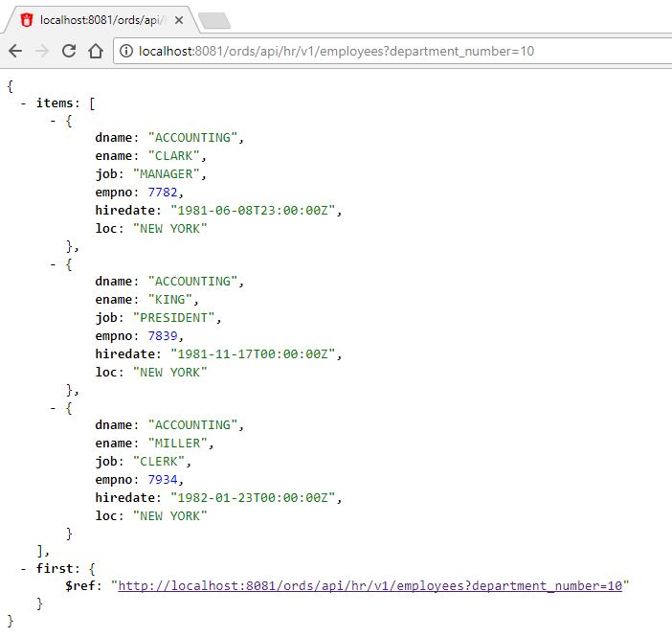Click the browser Forward arrow
This screenshot has height=637, width=672.
[41, 51]
